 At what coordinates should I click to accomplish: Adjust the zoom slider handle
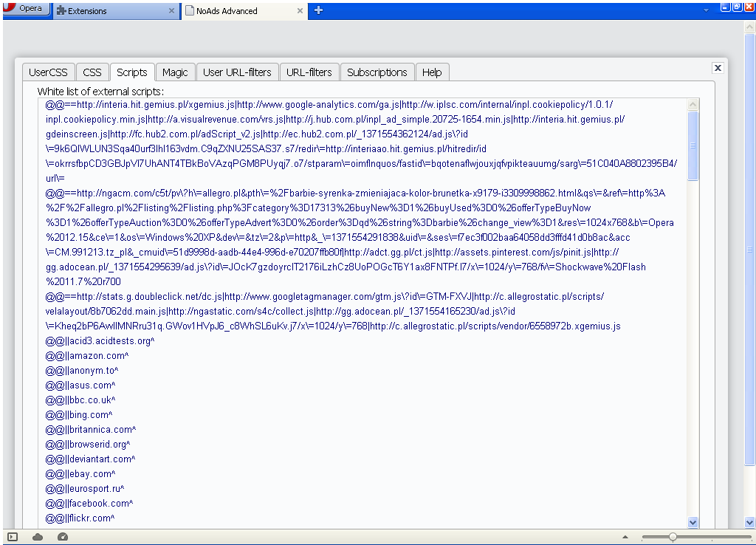click(x=673, y=537)
